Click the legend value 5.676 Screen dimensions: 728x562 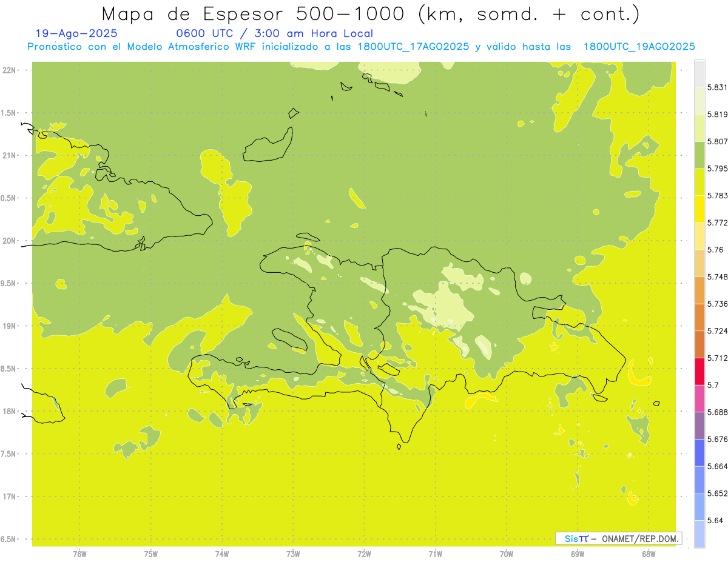coord(717,439)
